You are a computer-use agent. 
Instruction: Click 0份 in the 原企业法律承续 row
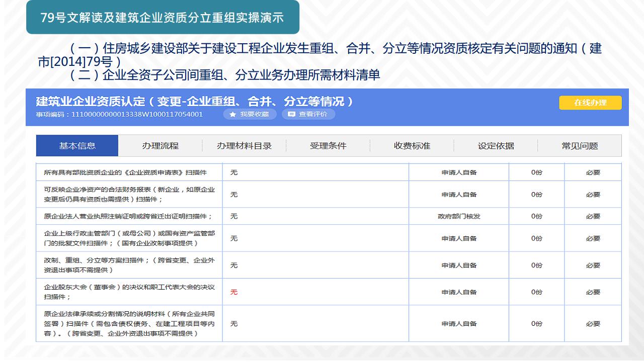coord(537,324)
